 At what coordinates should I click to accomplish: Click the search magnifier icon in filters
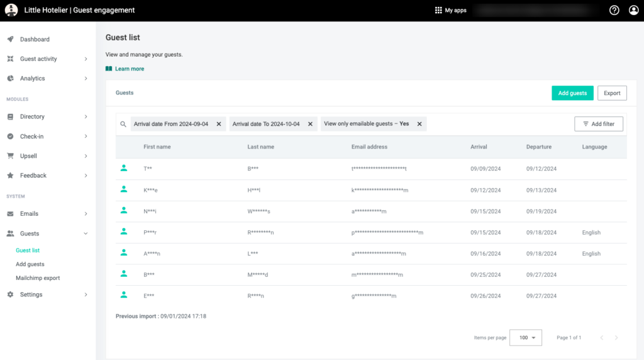123,124
